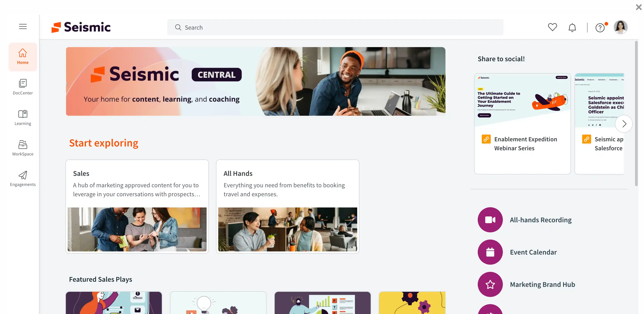Open WorkSpace from the sidebar
Screen dimensions: 644x314
click(23, 148)
